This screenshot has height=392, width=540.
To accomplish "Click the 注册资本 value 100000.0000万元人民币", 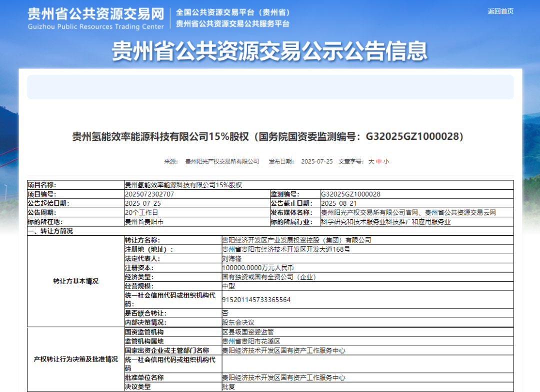I will point(258,268).
